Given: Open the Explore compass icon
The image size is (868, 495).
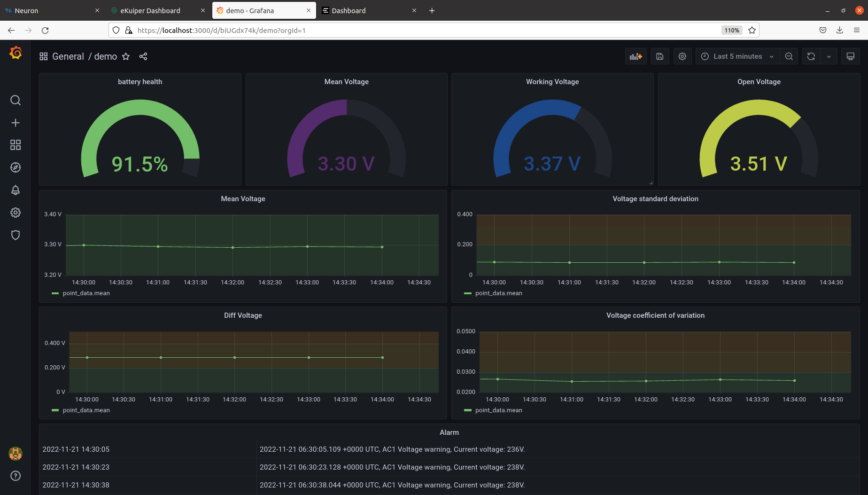Looking at the screenshot, I should [15, 167].
